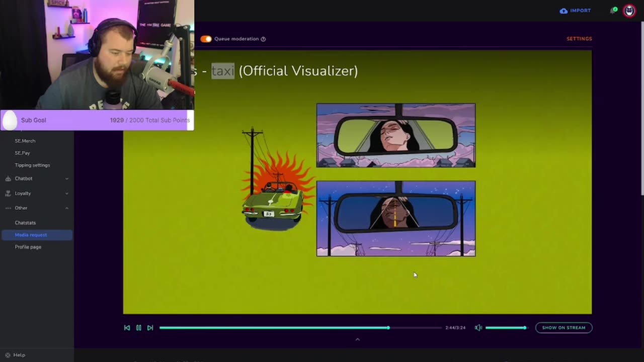Screen dimensions: 644x362
Task: Click the Other section dots icon
Action: click(x=8, y=208)
